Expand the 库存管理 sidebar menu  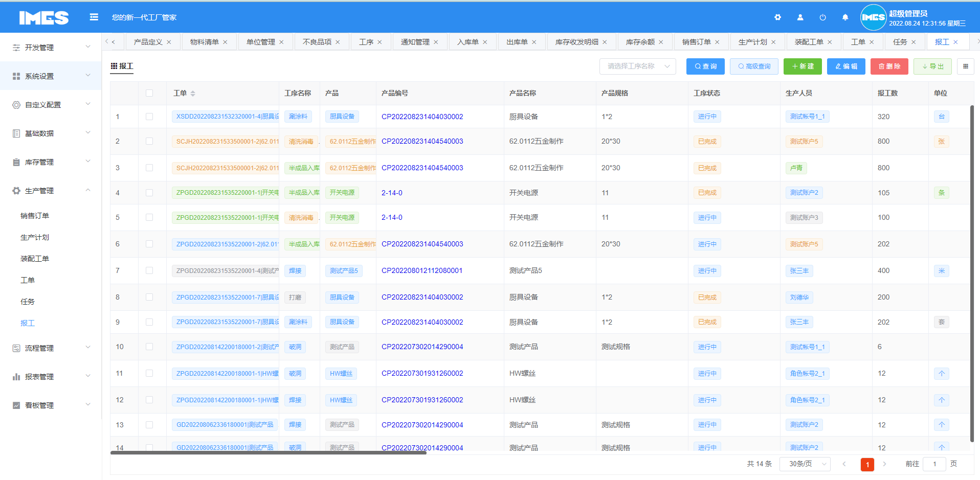coord(51,162)
